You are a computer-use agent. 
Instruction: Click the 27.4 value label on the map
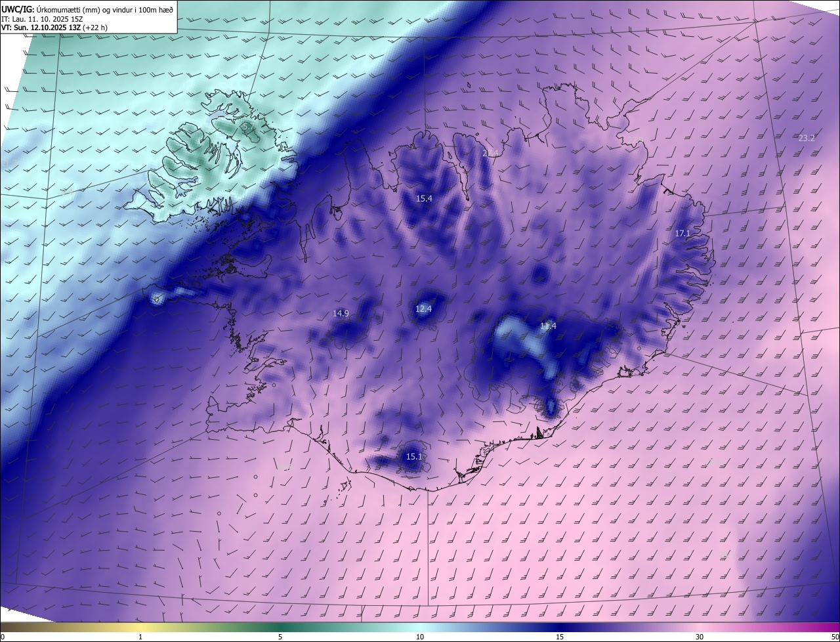pyautogui.click(x=491, y=154)
